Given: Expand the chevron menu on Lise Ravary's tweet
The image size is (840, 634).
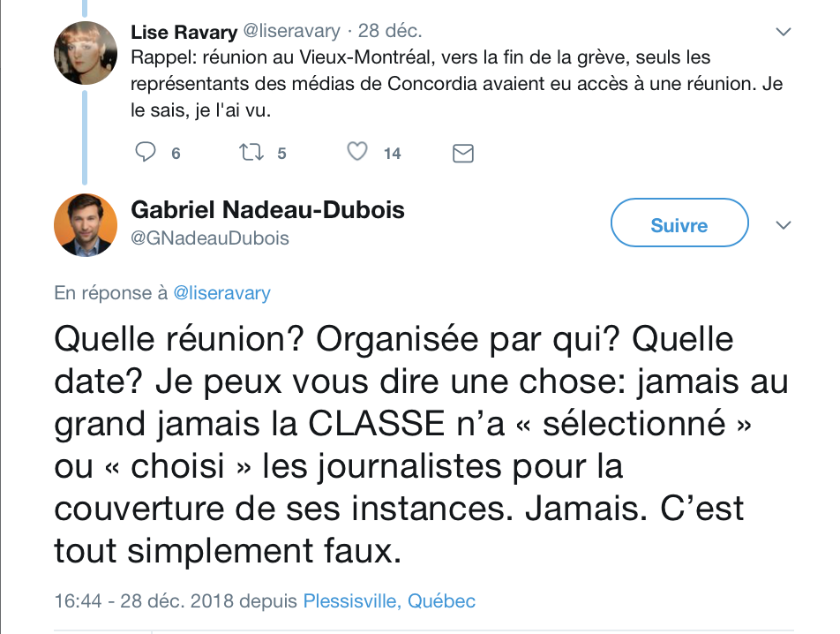Looking at the screenshot, I should (x=784, y=32).
